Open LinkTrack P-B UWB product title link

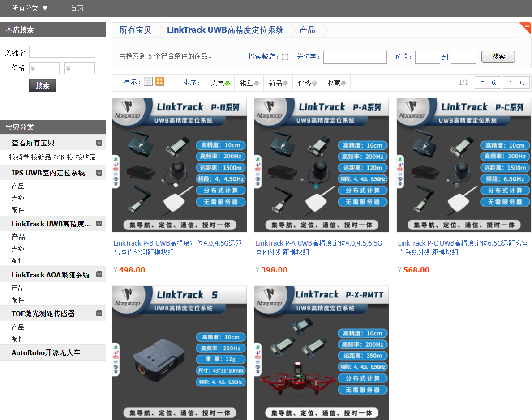178,247
